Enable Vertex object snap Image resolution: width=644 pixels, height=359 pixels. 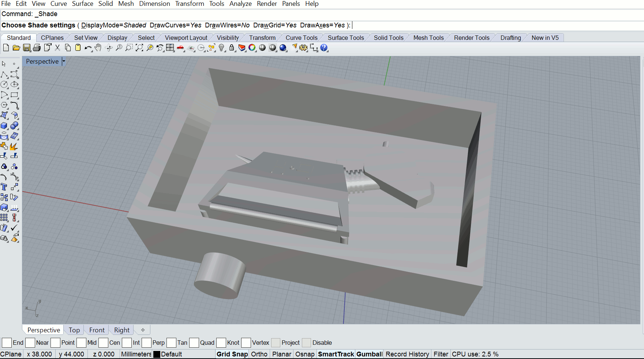[246, 343]
